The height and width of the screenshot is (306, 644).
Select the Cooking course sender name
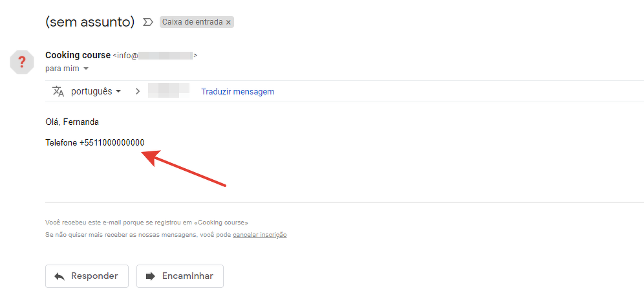pyautogui.click(x=78, y=55)
